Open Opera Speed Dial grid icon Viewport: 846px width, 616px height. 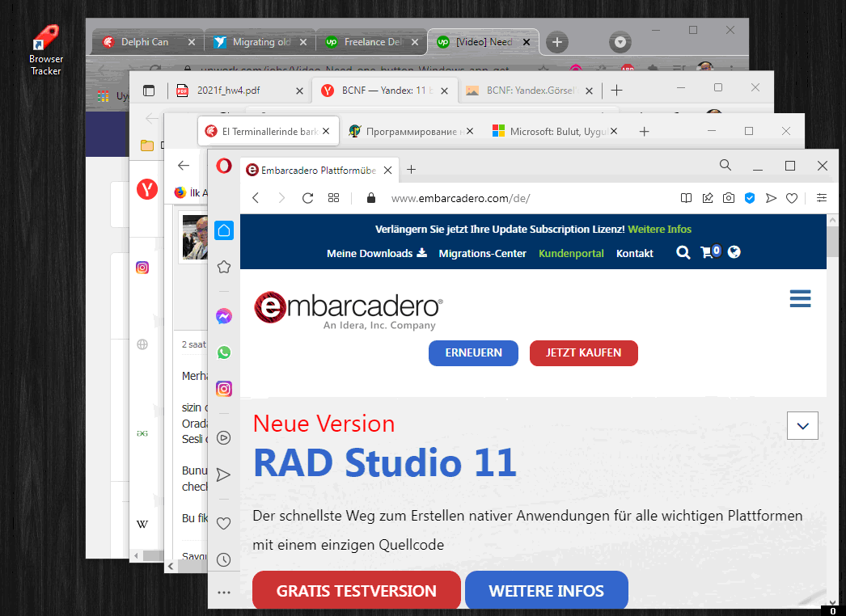tap(333, 199)
